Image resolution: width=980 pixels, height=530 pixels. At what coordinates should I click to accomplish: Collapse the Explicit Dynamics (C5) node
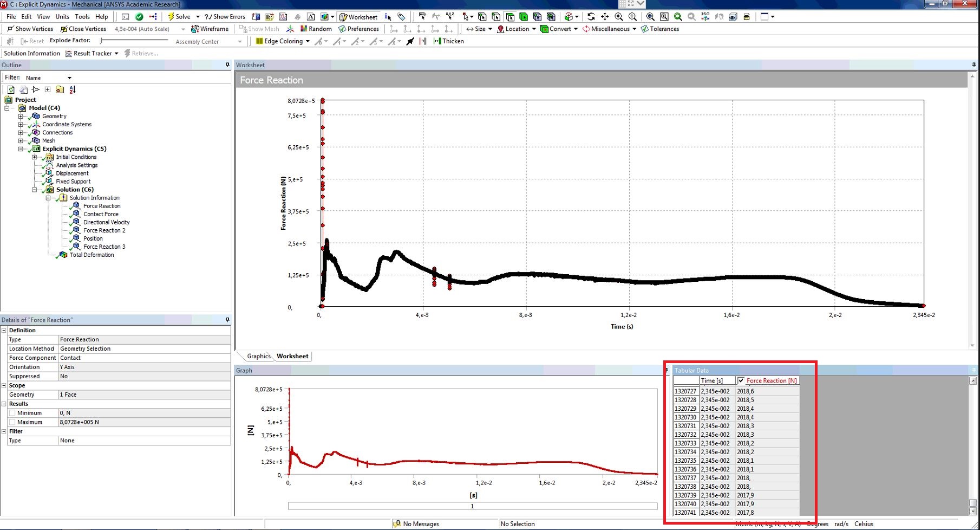tap(21, 148)
